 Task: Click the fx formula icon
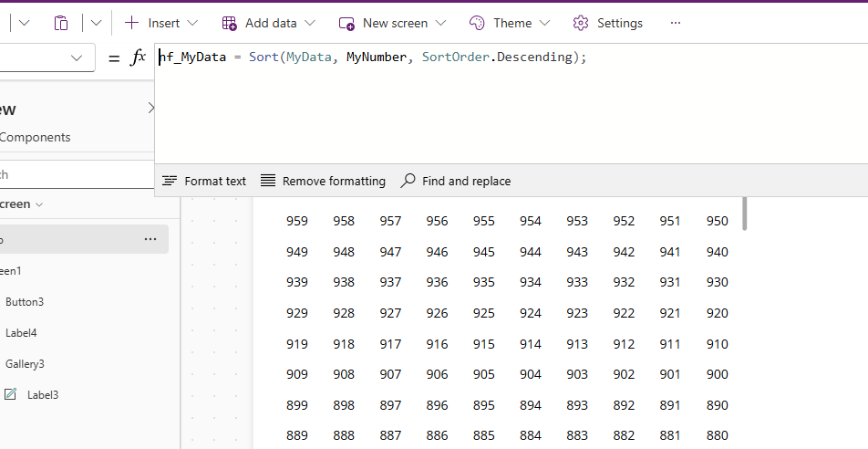tap(138, 57)
